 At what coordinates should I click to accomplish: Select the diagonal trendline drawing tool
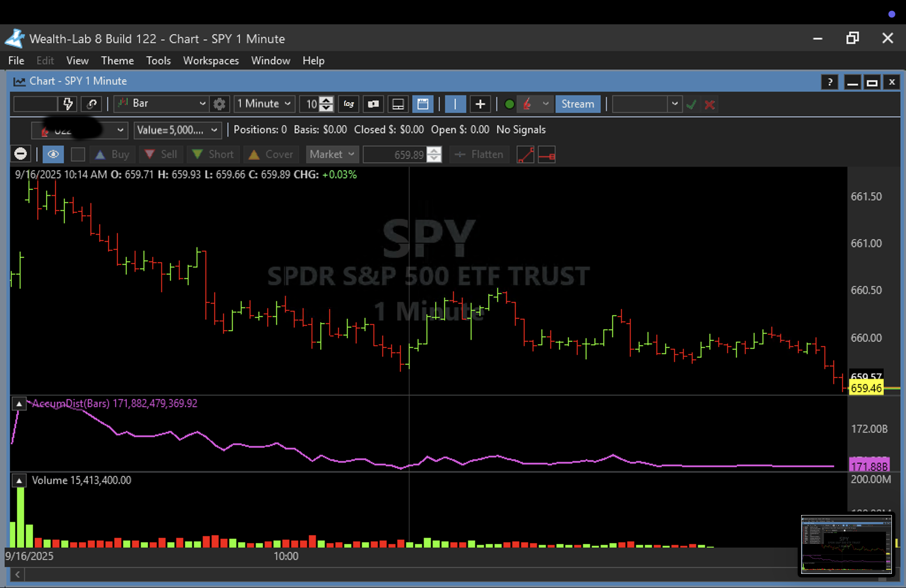click(525, 154)
